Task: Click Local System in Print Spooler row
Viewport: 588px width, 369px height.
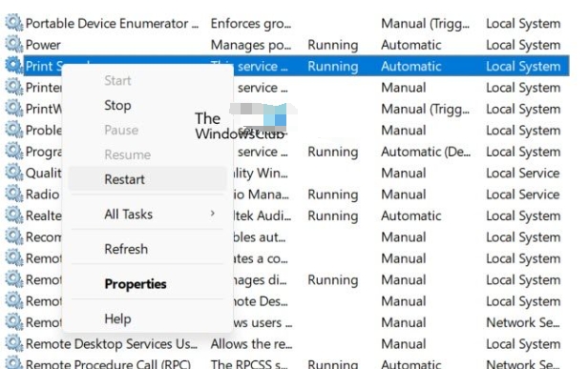Action: tap(523, 67)
